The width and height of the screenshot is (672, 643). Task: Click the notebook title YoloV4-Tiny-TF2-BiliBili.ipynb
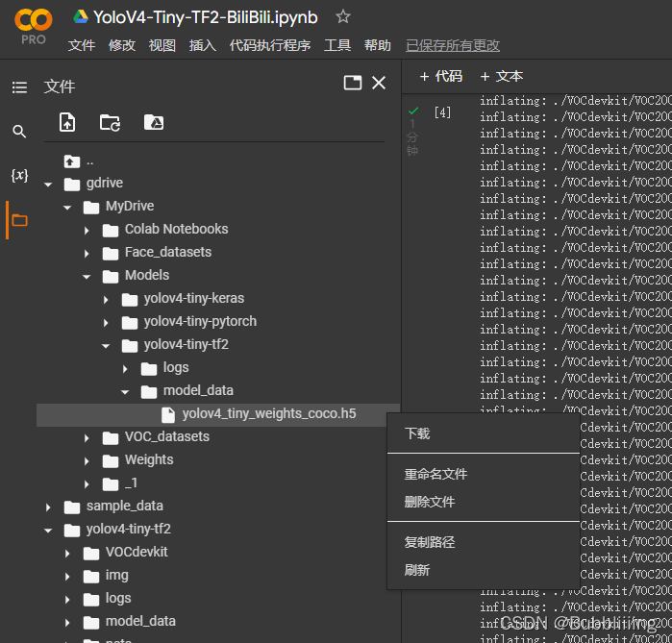pos(206,17)
